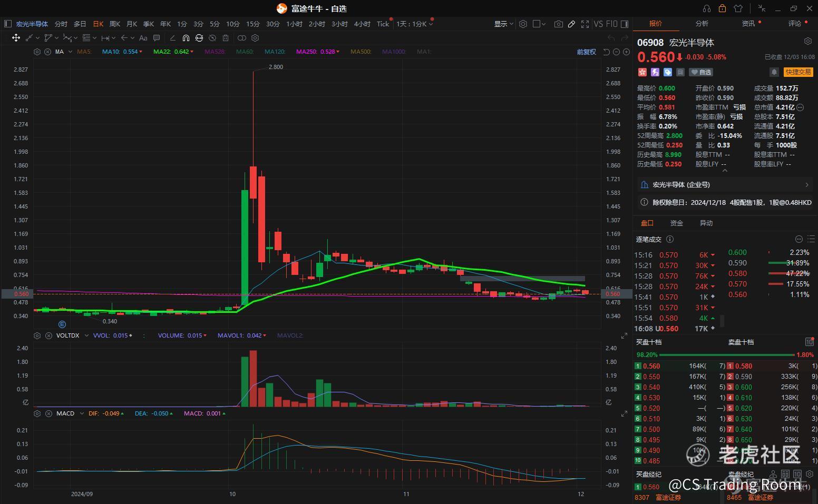Toggle the magnet snap tool
This screenshot has height=504, width=818.
[186, 38]
